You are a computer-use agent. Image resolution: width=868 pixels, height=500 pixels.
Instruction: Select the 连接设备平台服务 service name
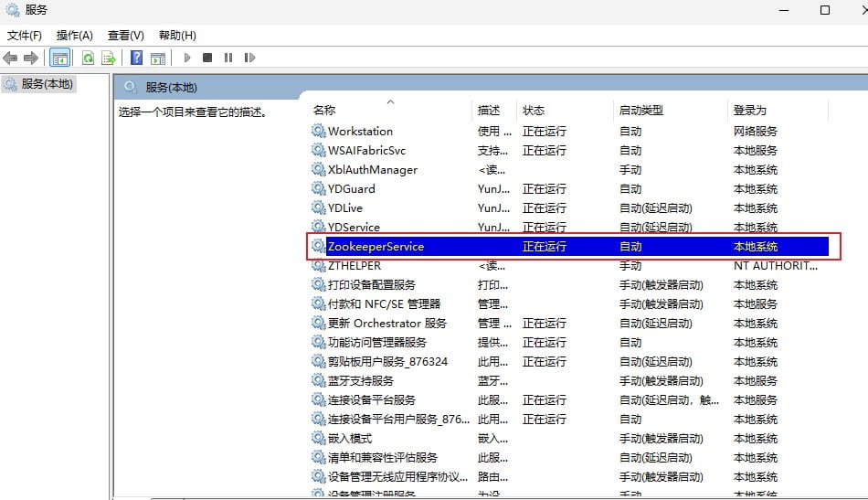372,399
